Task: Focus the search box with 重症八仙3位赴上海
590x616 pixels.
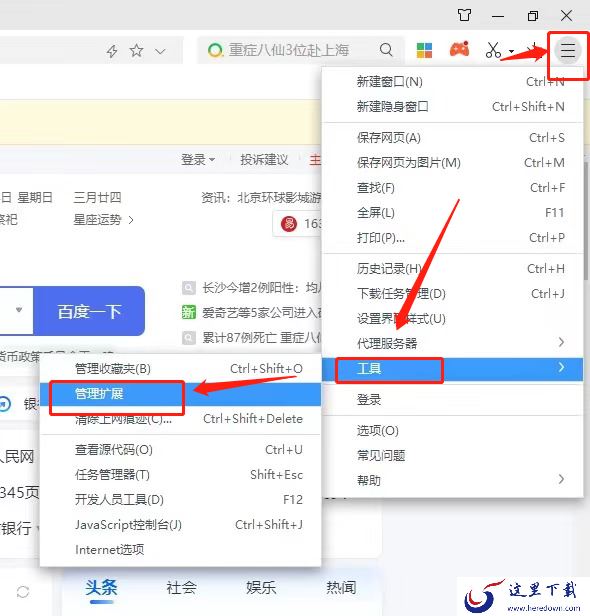Action: pyautogui.click(x=301, y=50)
